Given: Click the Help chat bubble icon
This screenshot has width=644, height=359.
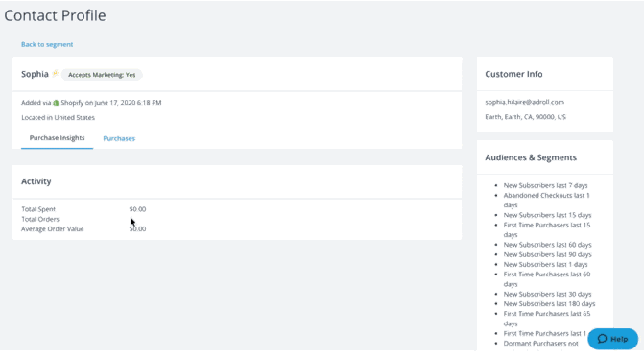Looking at the screenshot, I should 602,339.
